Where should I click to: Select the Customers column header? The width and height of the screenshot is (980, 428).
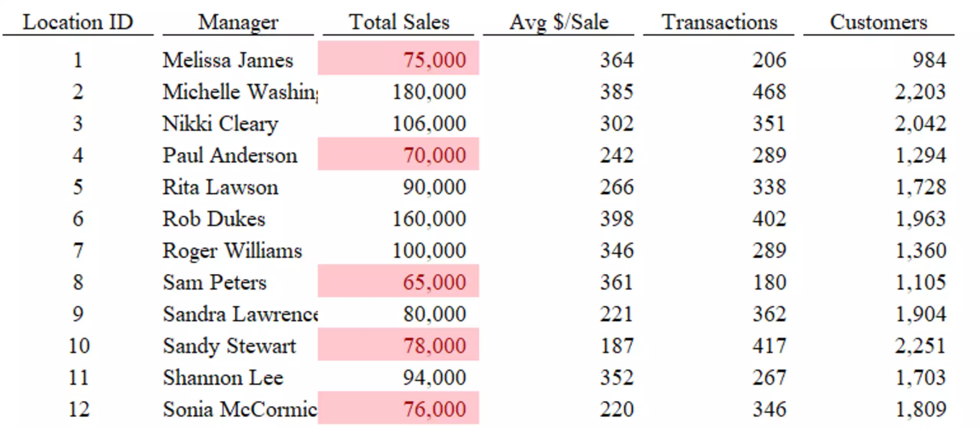pos(879,22)
